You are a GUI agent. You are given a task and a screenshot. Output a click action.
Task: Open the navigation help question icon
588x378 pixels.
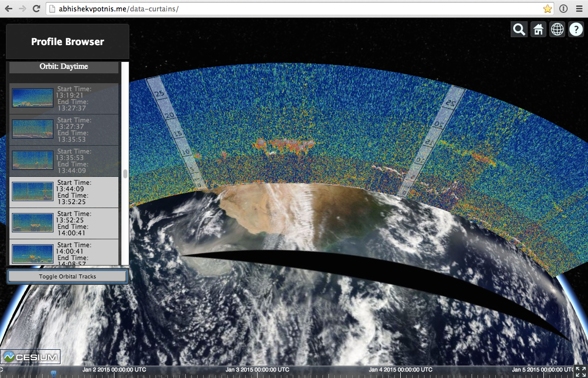coord(577,29)
